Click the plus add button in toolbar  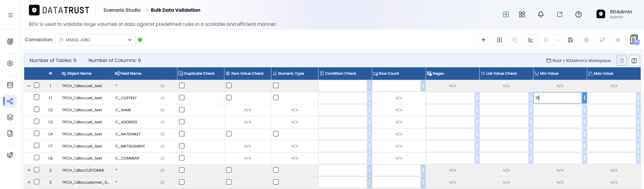[x=483, y=40]
